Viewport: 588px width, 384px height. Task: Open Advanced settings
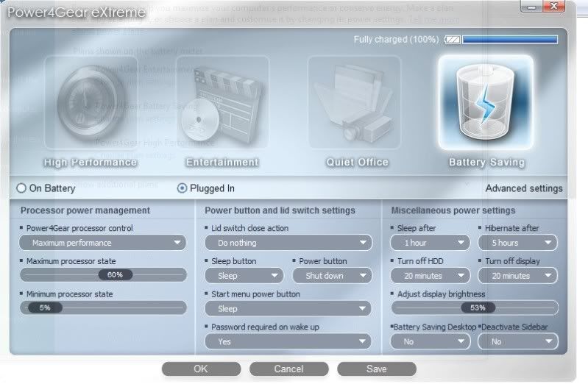tap(524, 188)
